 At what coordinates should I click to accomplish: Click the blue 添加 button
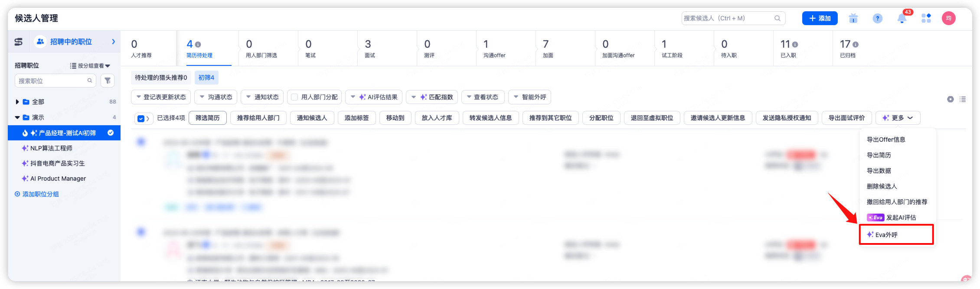tap(820, 18)
